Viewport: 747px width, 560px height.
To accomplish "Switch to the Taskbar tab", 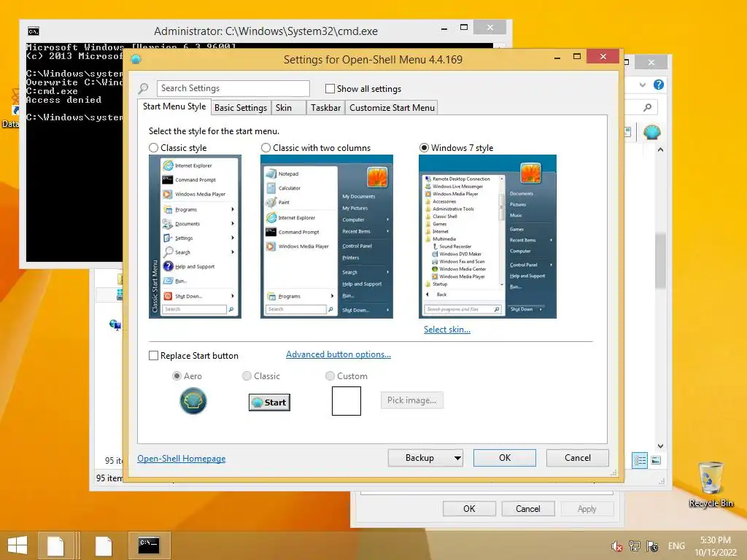I will point(325,108).
